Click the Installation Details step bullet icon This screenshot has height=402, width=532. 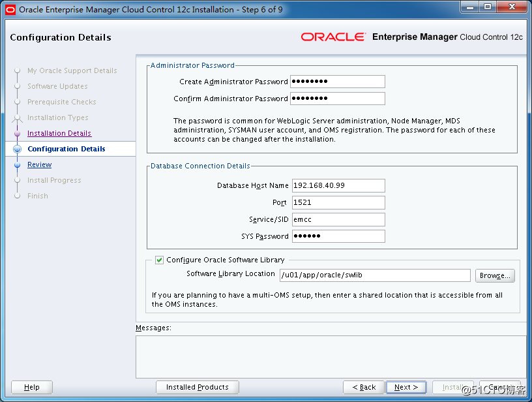tap(18, 133)
